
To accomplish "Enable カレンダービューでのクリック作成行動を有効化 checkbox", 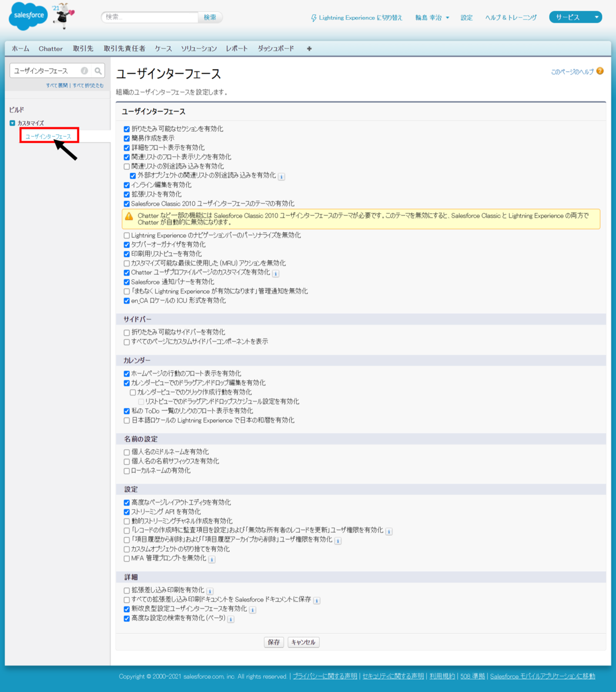I will point(133,392).
